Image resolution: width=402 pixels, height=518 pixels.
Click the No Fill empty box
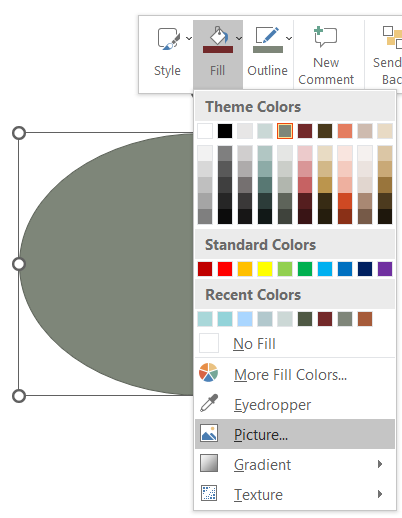point(209,343)
